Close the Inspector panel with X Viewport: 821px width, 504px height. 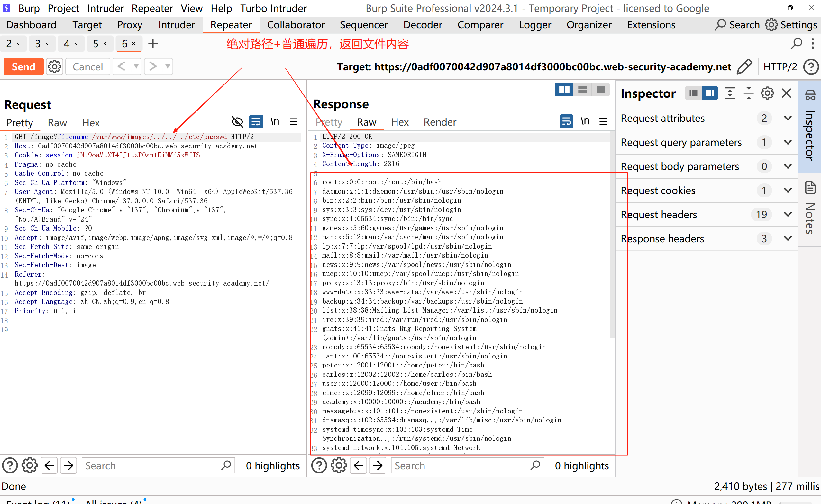(786, 93)
